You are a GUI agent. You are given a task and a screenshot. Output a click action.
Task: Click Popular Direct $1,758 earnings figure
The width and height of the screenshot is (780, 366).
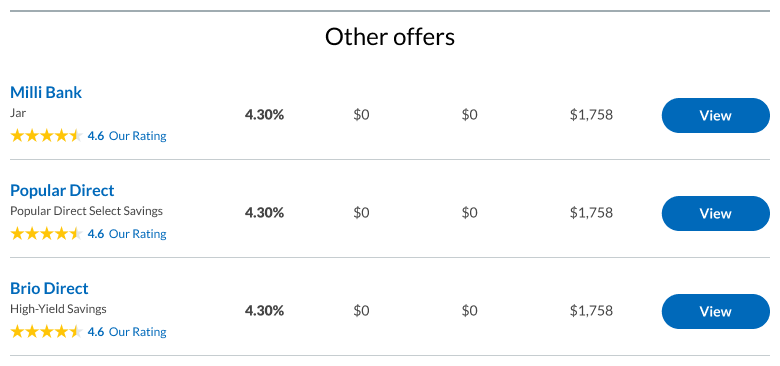click(591, 213)
